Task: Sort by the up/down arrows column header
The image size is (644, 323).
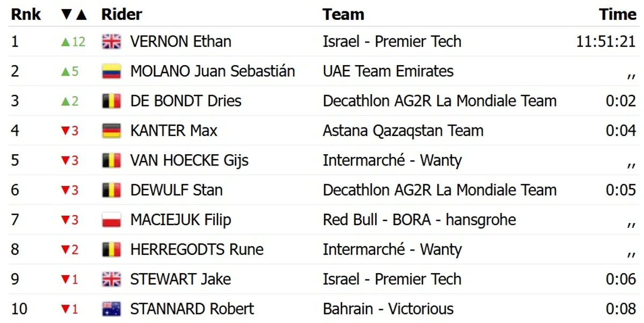Action: (74, 15)
